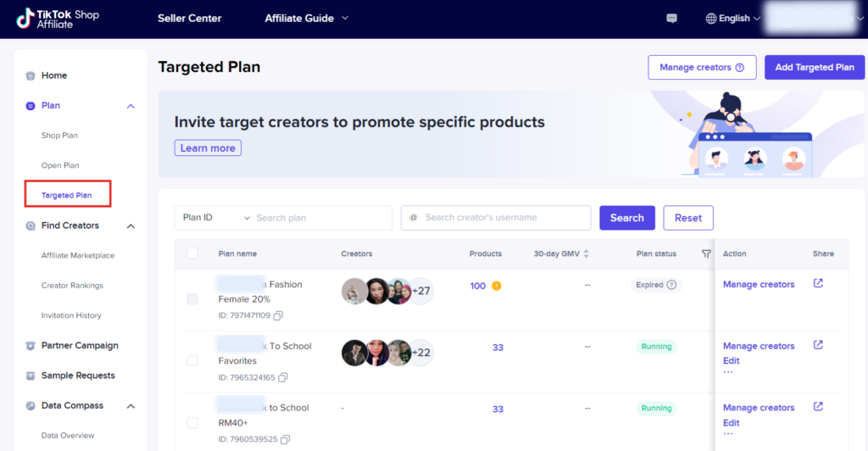The image size is (868, 451).
Task: Click Learn more on banner
Action: coord(208,148)
